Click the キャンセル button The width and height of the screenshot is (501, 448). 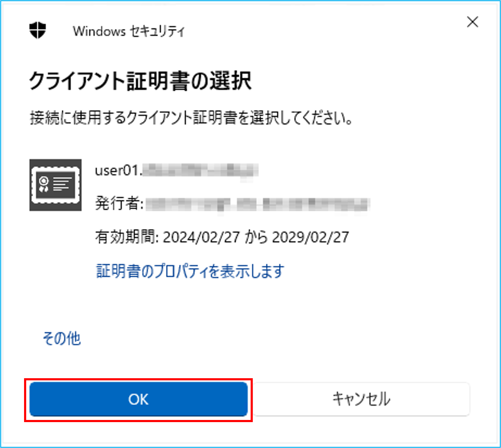361,399
